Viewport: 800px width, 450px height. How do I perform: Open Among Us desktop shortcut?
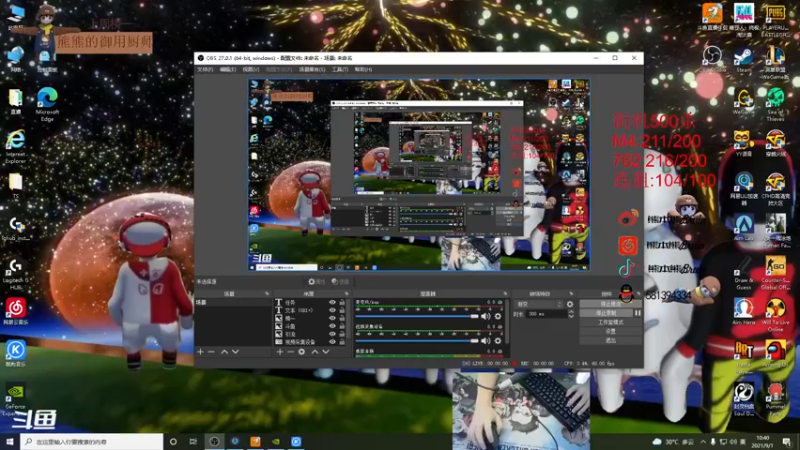coord(775,355)
